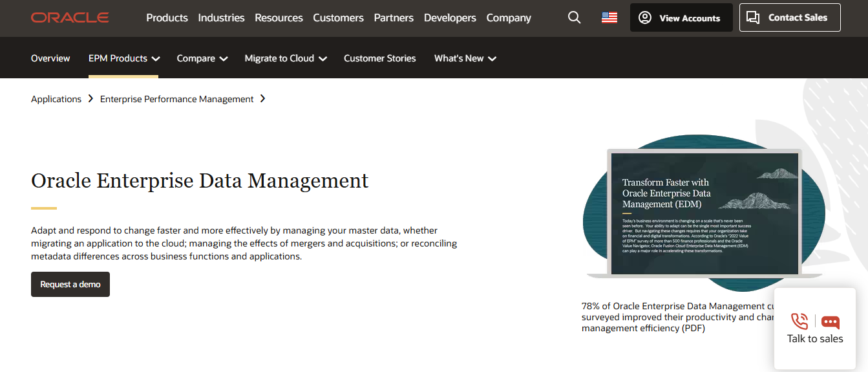
Task: Open the Industries menu
Action: [x=221, y=17]
